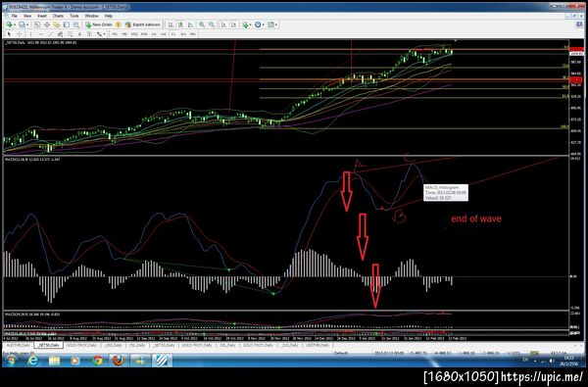Open Google Chrome from the taskbar
Viewport: 588px width, 387px height.
(x=98, y=361)
